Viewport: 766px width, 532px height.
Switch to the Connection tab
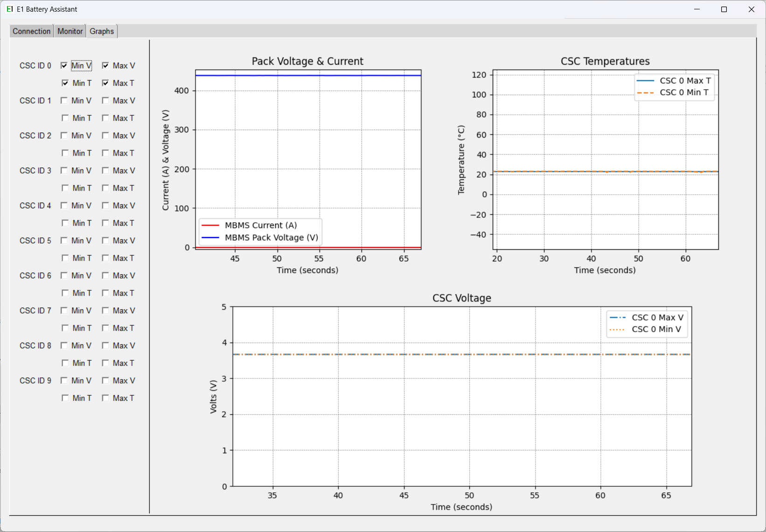31,31
